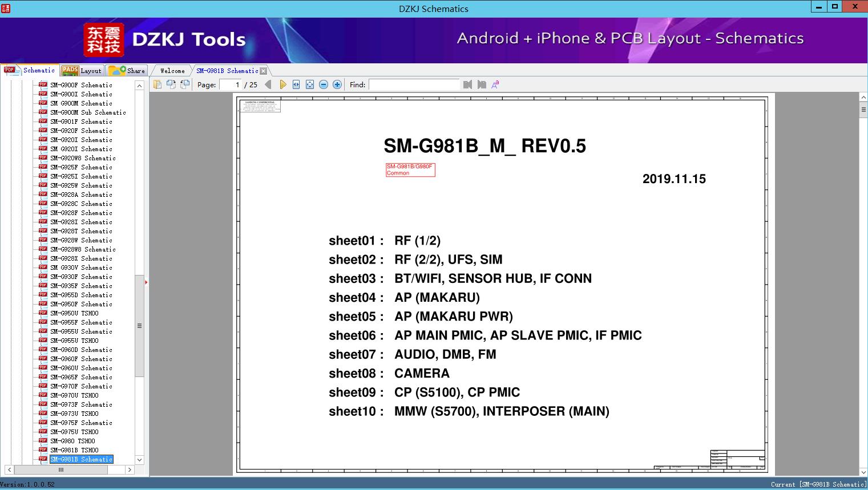
Task: Click the fit width icon
Action: point(296,84)
